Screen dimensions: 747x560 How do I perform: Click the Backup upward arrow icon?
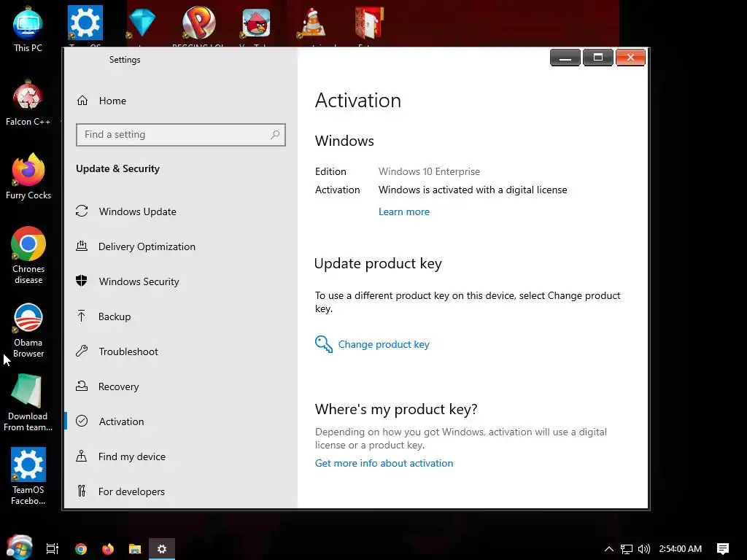(x=82, y=316)
